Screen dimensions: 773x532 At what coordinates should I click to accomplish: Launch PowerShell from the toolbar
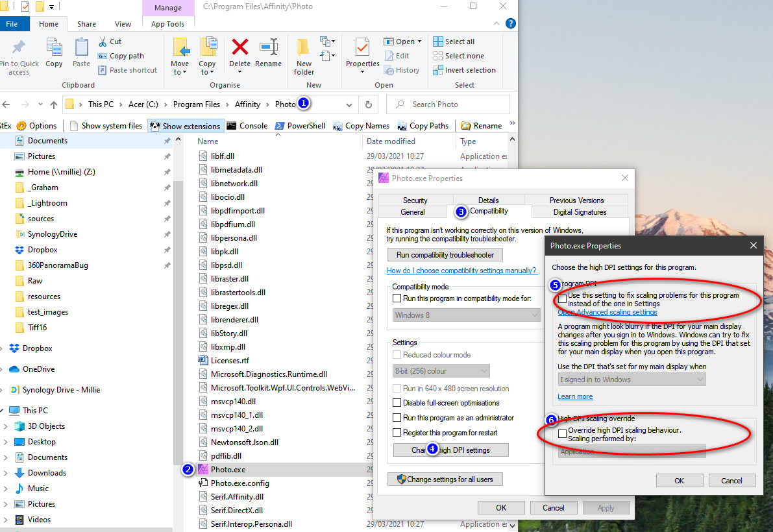coord(301,126)
